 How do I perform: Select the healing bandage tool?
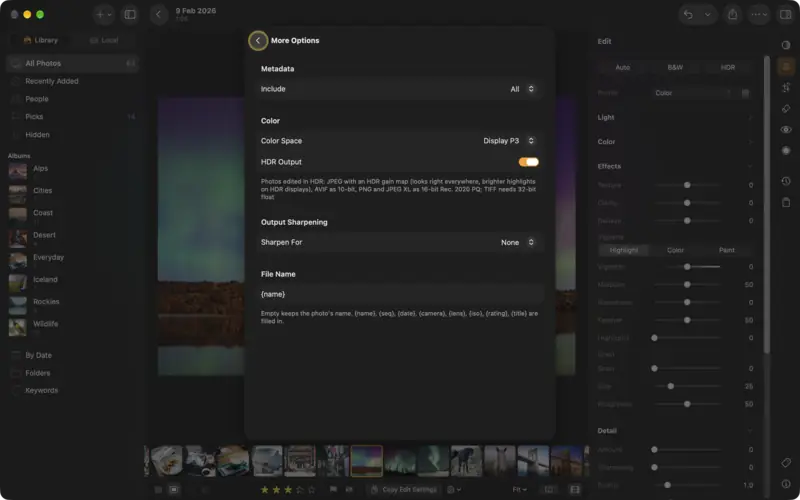point(786,109)
